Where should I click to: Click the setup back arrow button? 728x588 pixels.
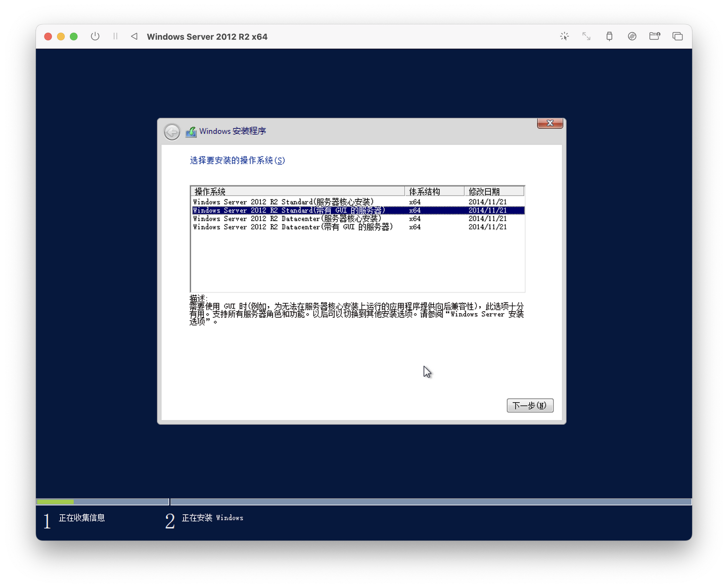[x=172, y=132]
